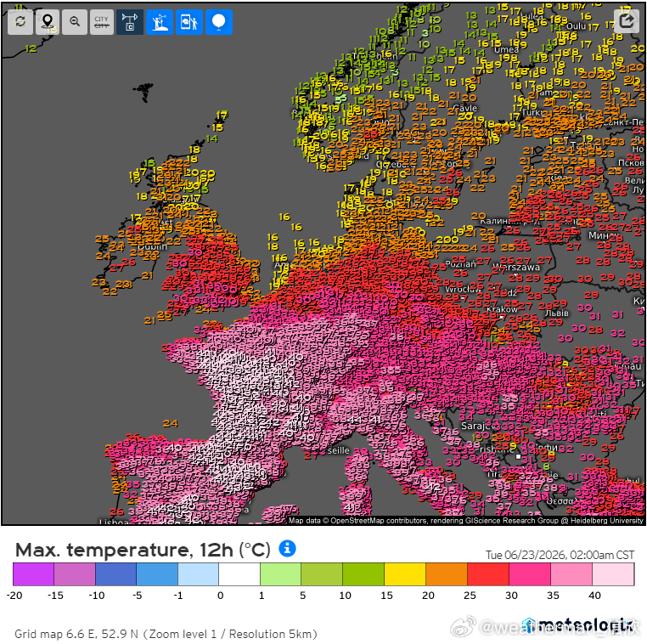Click the 'Max. temperature, 12h (°C)' title
The width and height of the screenshot is (647, 644).
click(143, 550)
